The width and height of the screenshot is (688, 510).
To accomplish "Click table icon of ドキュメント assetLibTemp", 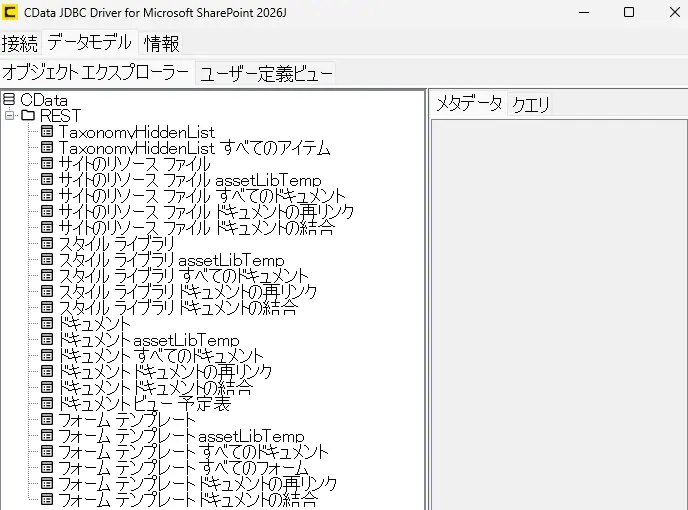I will point(47,339).
